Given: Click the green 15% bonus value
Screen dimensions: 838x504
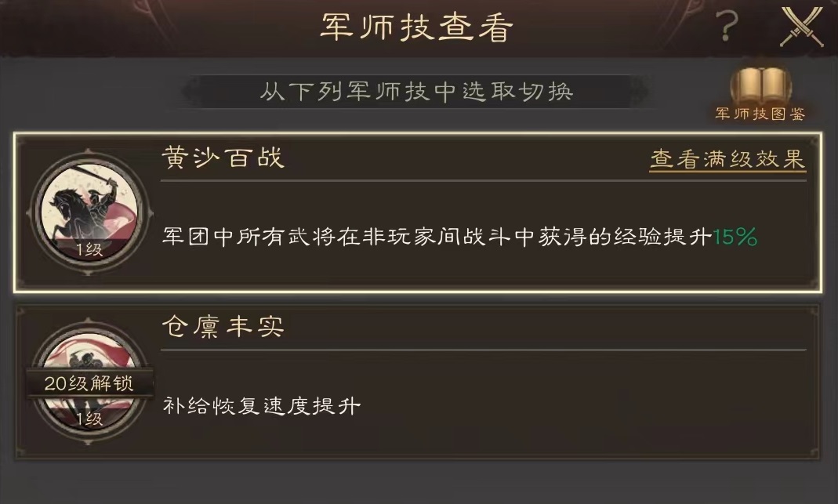Looking at the screenshot, I should 735,237.
